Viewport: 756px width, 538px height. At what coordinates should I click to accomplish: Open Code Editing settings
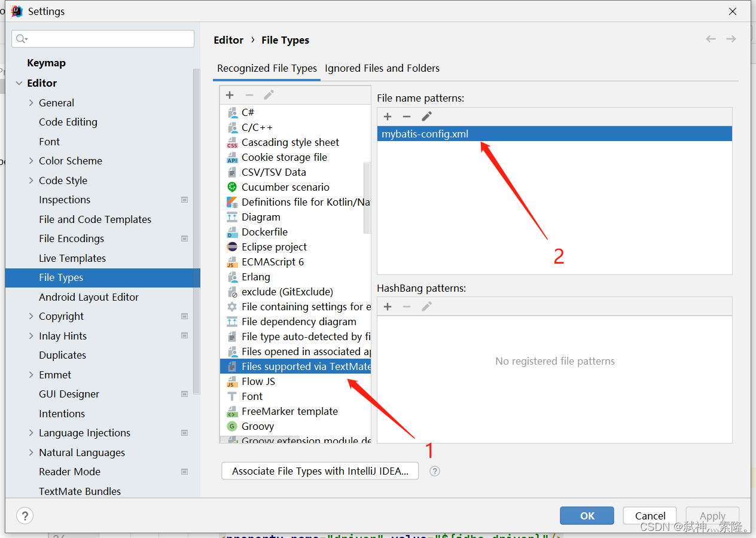tap(68, 122)
